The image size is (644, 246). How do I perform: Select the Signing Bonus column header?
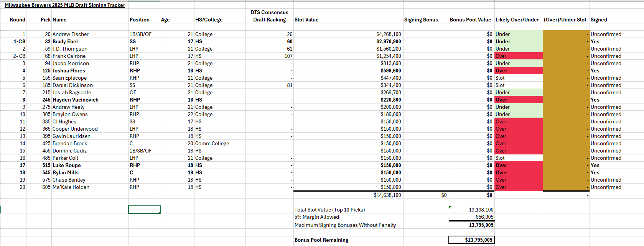coord(421,20)
